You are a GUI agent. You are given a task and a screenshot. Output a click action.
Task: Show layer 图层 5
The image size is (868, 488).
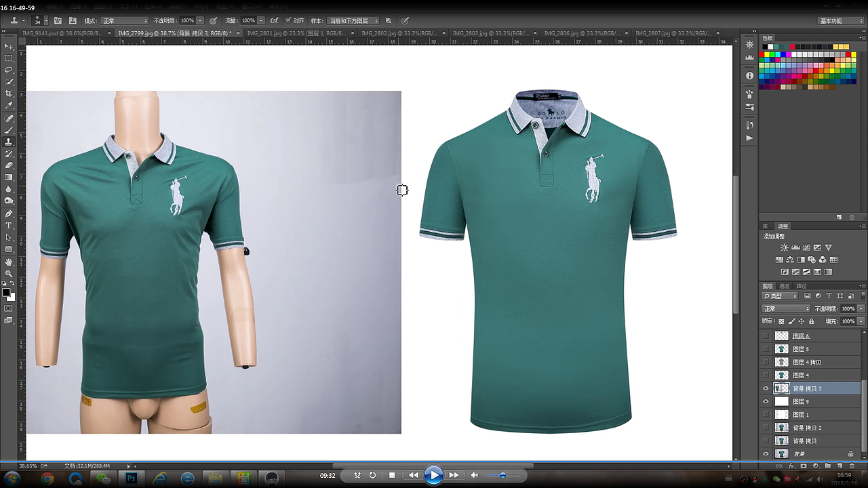click(x=766, y=349)
